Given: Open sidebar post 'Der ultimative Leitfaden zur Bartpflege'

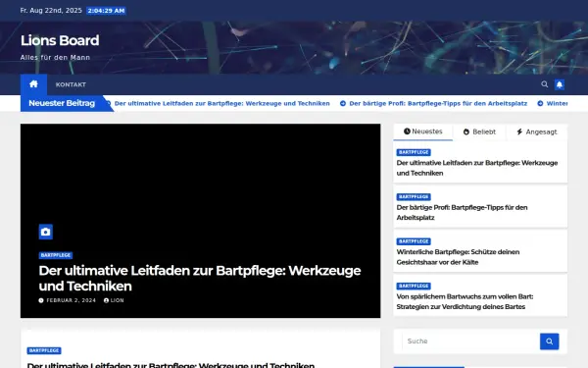Looking at the screenshot, I should tap(477, 168).
